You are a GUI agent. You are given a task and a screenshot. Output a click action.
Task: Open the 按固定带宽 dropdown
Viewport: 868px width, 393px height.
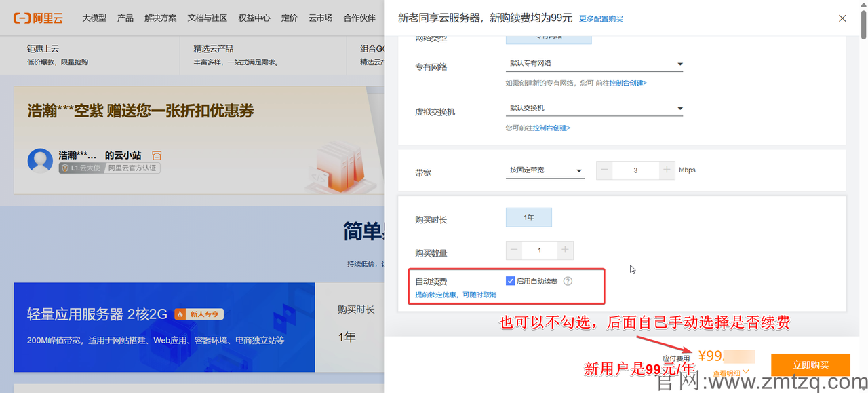[545, 170]
